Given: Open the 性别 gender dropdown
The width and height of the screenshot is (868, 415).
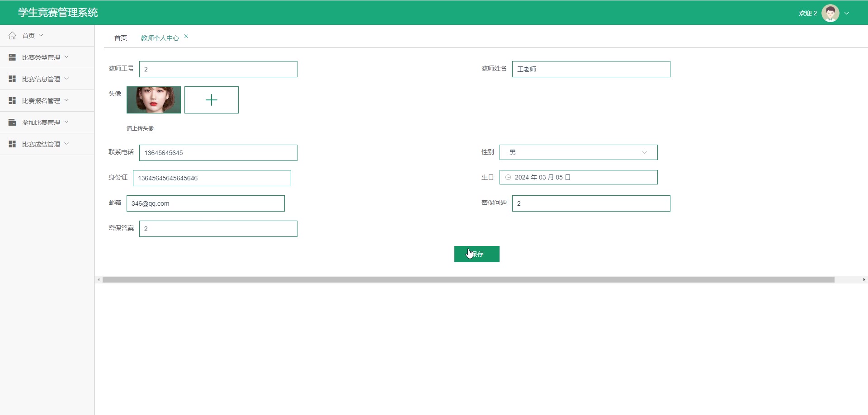Looking at the screenshot, I should coord(578,152).
